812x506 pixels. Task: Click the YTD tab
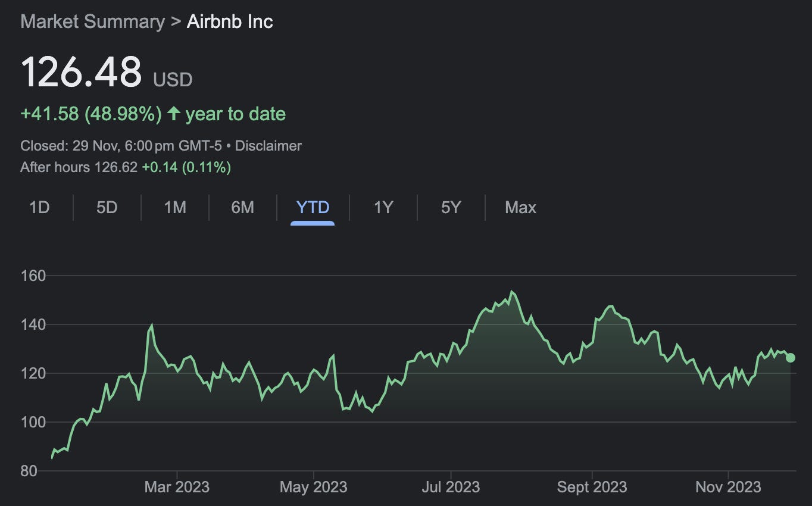313,207
